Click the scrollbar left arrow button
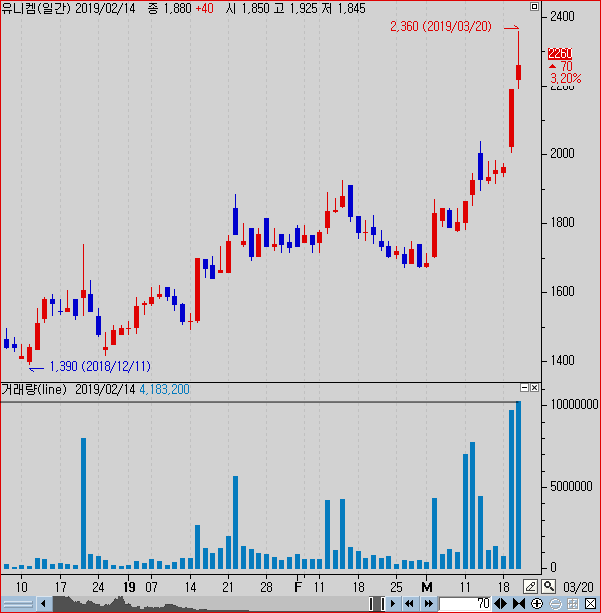This screenshot has height=613, width=601. (43, 604)
